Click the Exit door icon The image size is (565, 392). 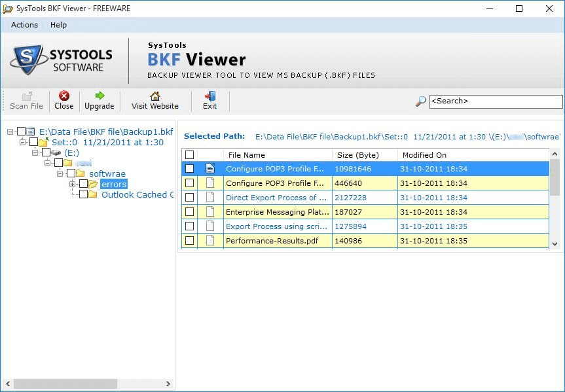(210, 96)
